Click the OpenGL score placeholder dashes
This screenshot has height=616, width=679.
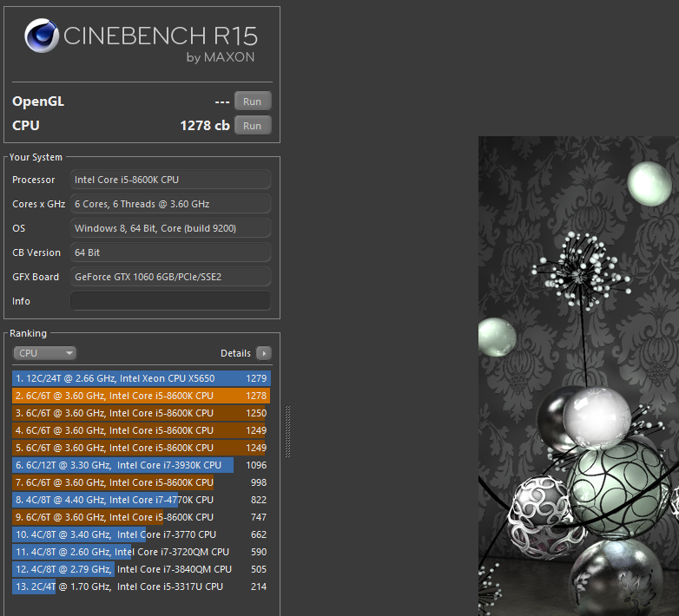222,102
